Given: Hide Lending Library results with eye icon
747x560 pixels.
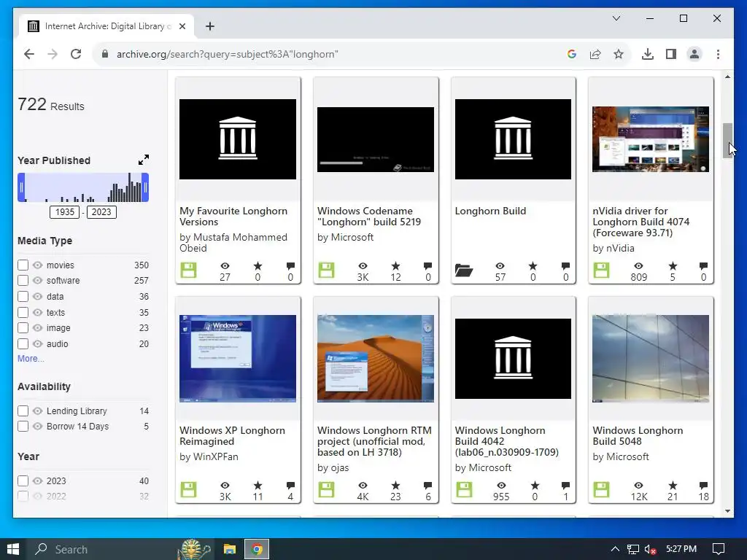Looking at the screenshot, I should 38,411.
